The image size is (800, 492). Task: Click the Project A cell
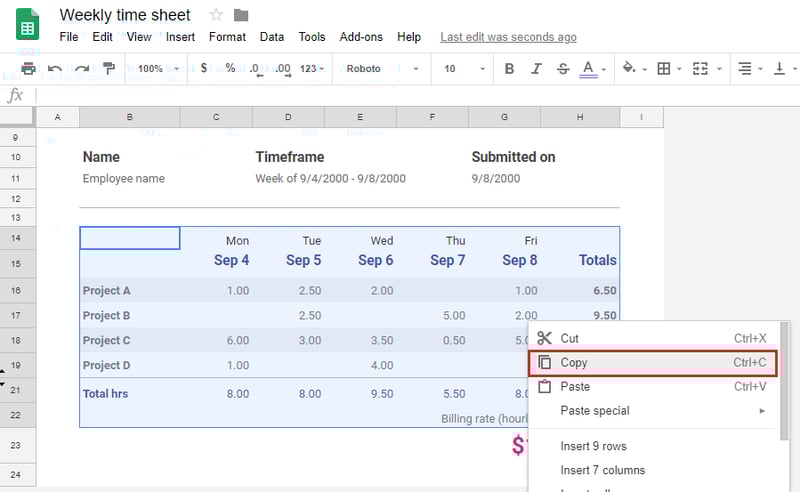click(130, 290)
